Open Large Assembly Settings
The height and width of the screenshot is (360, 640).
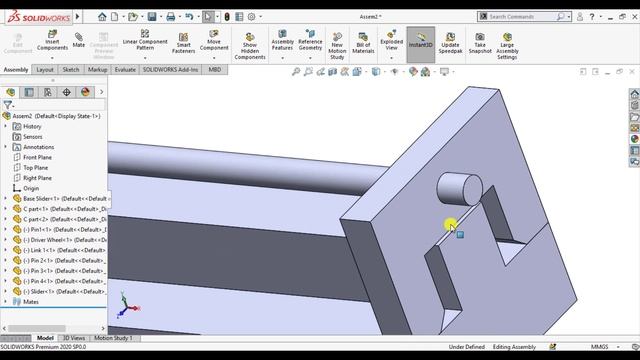[507, 46]
